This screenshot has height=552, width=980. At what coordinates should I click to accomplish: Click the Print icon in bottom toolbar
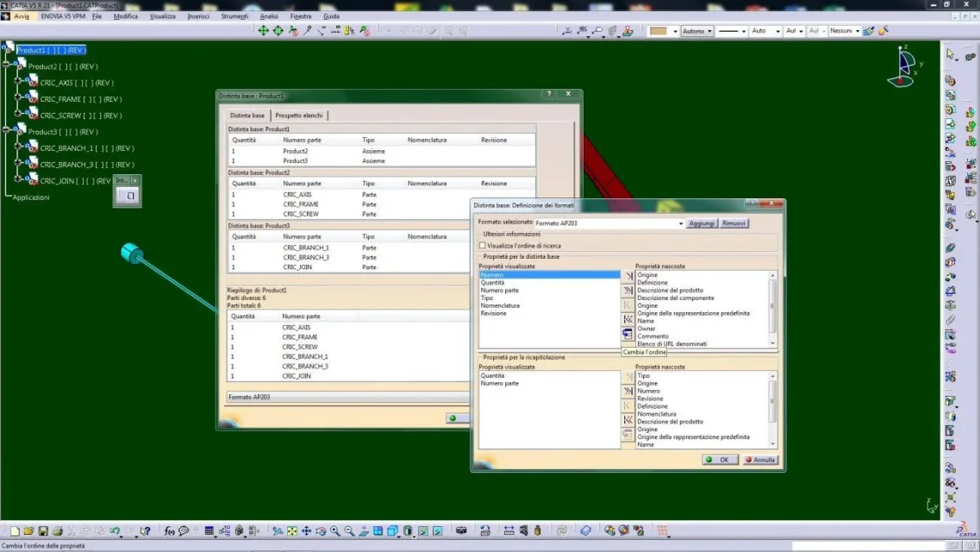click(57, 531)
